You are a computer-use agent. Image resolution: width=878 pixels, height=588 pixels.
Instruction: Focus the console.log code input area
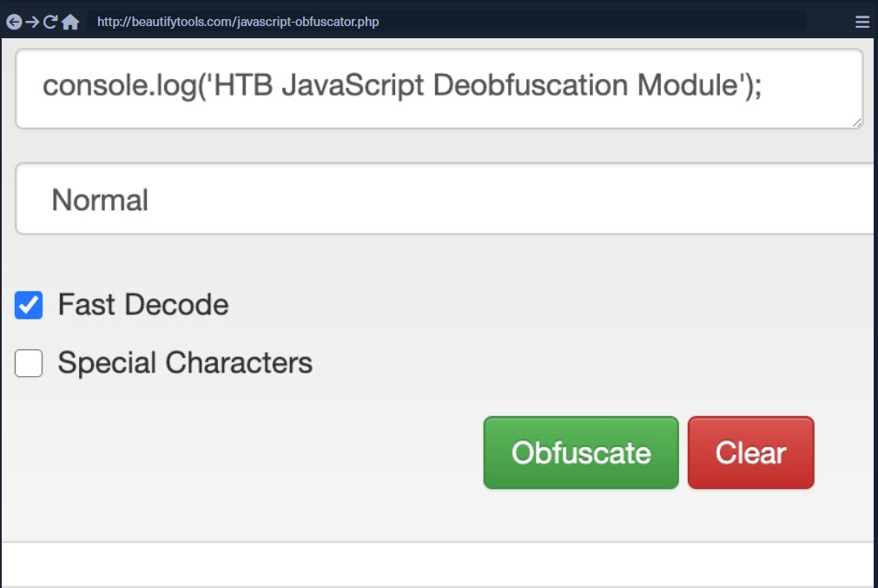pos(434,87)
